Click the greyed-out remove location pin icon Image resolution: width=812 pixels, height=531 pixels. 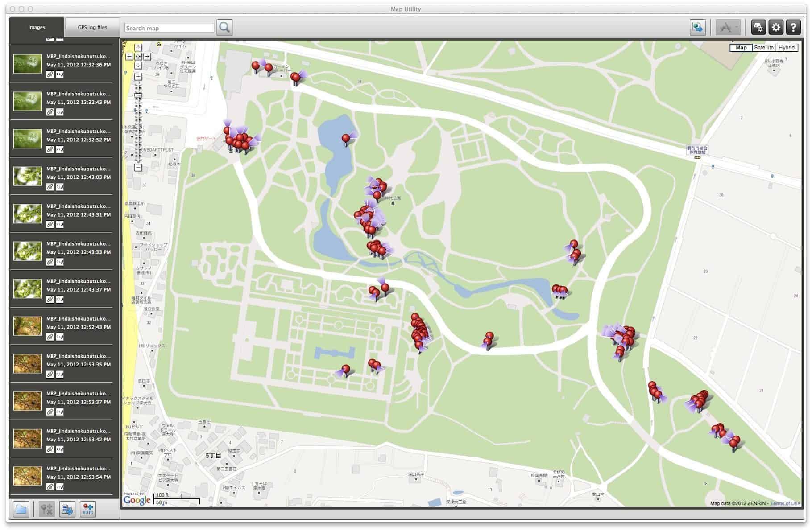[x=46, y=509]
